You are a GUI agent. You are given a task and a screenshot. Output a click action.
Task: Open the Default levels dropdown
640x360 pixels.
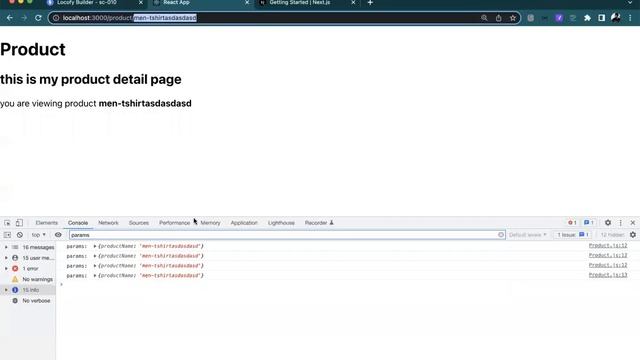[527, 235]
